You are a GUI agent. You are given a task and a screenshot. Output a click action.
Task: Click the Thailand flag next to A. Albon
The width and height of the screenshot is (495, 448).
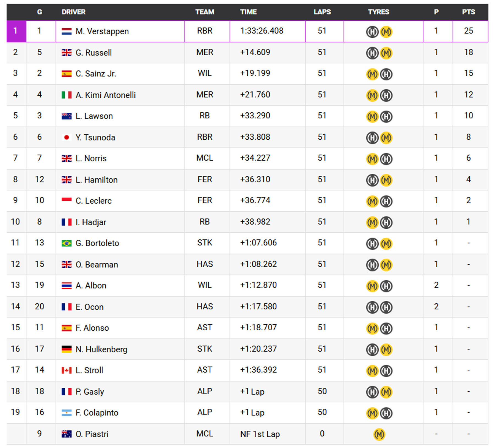pyautogui.click(x=66, y=286)
